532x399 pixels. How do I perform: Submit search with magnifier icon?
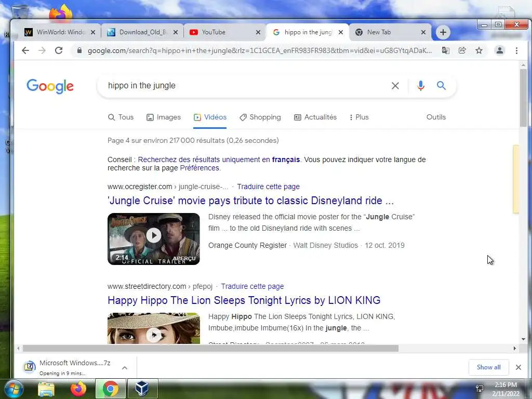click(x=441, y=86)
